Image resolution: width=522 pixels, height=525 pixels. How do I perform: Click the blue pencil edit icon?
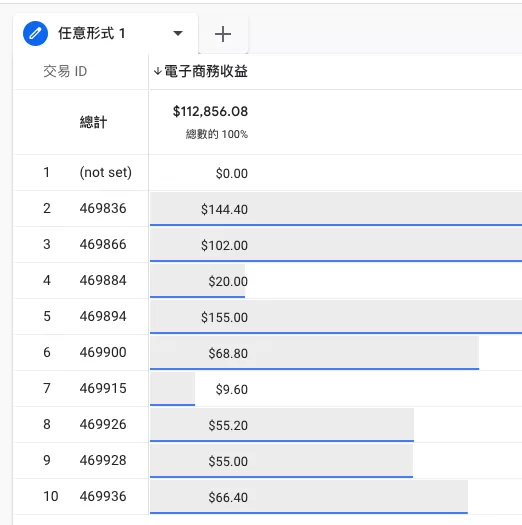click(35, 33)
